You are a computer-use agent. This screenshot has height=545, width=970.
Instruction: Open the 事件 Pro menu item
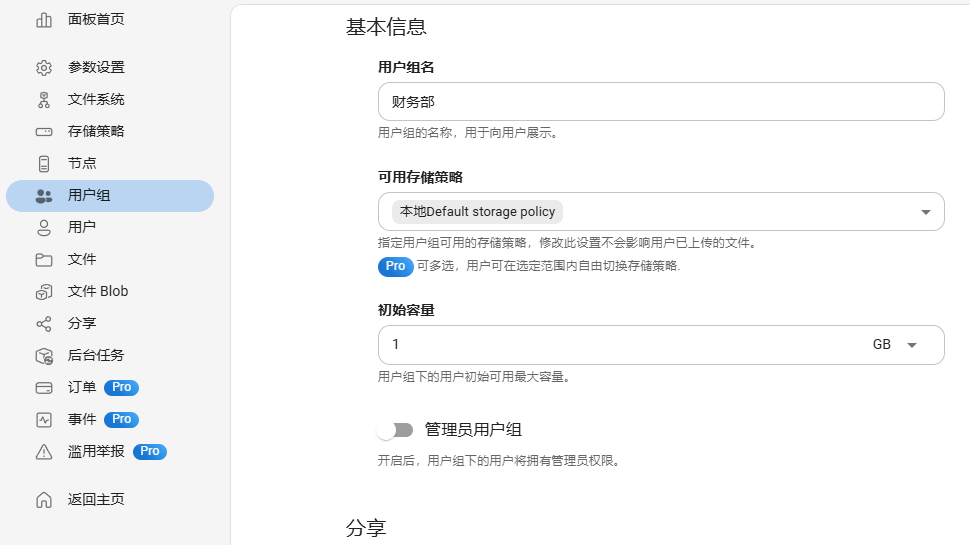[110, 419]
